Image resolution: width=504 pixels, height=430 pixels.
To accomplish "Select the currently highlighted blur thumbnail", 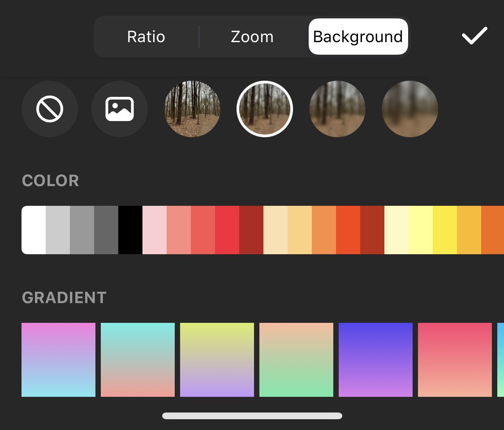I will (x=265, y=109).
